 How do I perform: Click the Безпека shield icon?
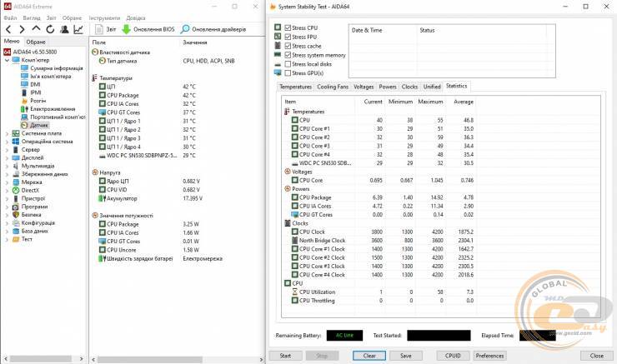pos(16,215)
